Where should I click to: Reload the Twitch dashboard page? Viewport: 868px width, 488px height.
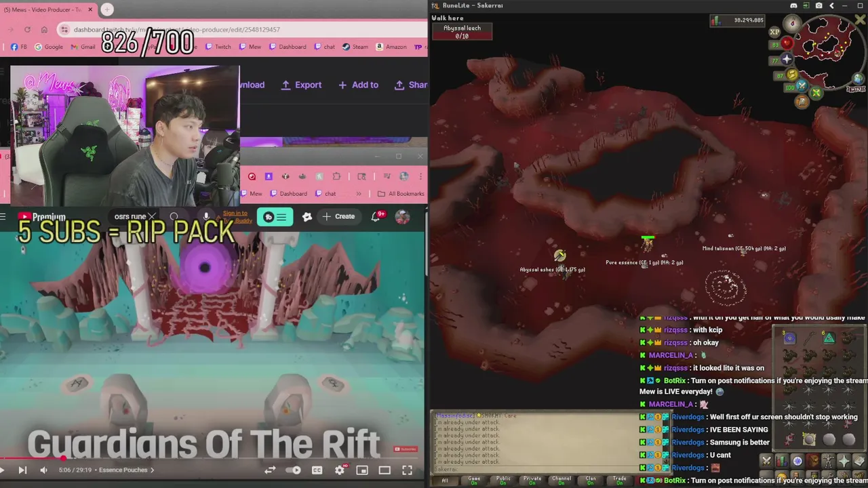[x=27, y=29]
